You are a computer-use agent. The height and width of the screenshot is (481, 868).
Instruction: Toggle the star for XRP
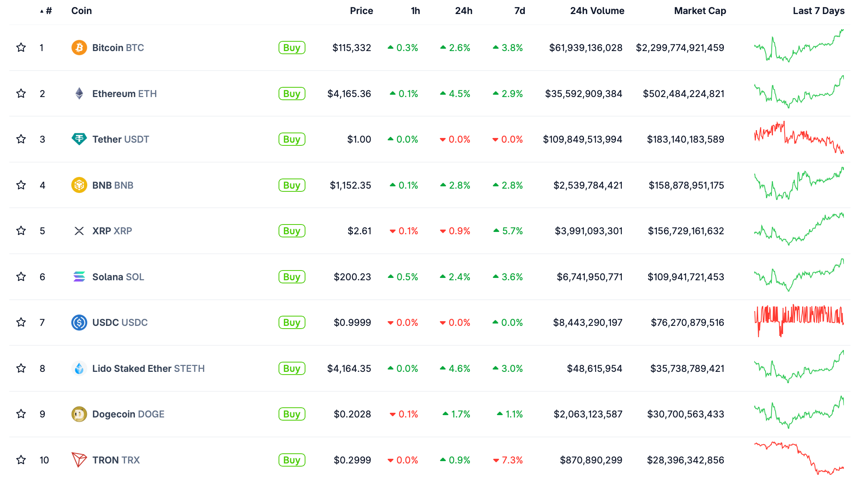pyautogui.click(x=21, y=231)
